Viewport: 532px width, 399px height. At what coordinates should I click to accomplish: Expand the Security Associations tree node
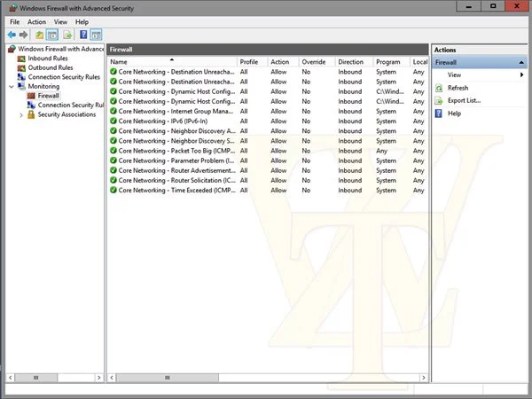tap(21, 115)
